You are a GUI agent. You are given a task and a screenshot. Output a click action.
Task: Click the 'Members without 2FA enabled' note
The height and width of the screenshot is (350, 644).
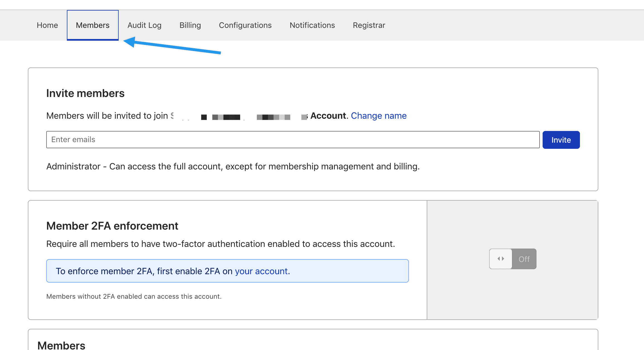(134, 296)
